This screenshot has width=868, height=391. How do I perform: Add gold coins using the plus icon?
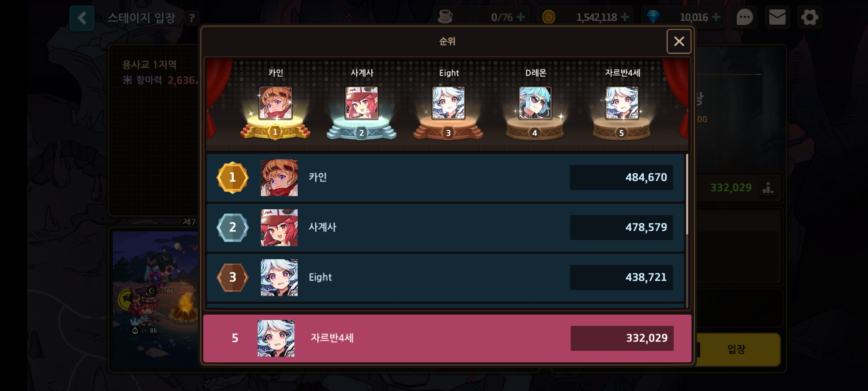pos(625,17)
